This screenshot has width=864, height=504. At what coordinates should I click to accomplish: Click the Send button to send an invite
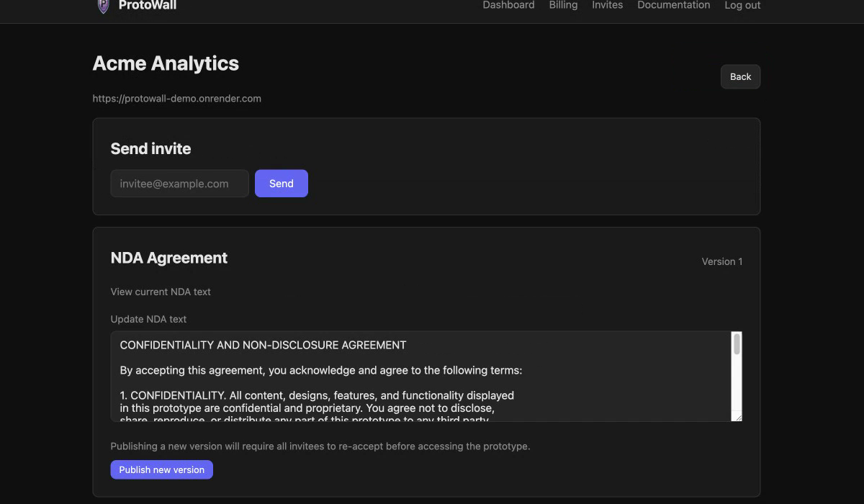coord(281,183)
